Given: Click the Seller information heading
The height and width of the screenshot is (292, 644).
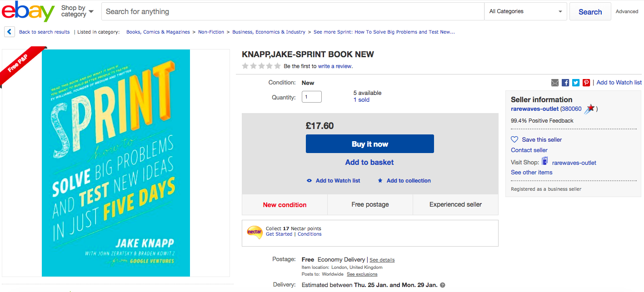Looking at the screenshot, I should 542,99.
